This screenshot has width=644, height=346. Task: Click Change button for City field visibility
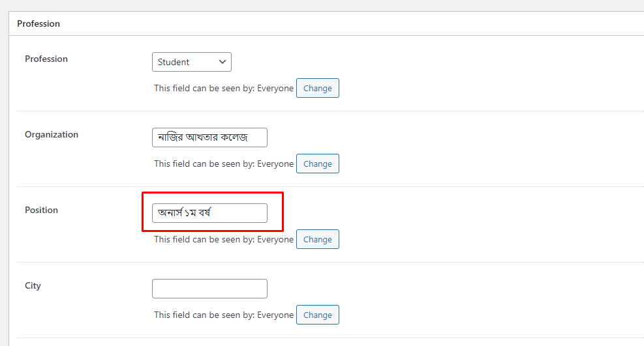pos(318,315)
